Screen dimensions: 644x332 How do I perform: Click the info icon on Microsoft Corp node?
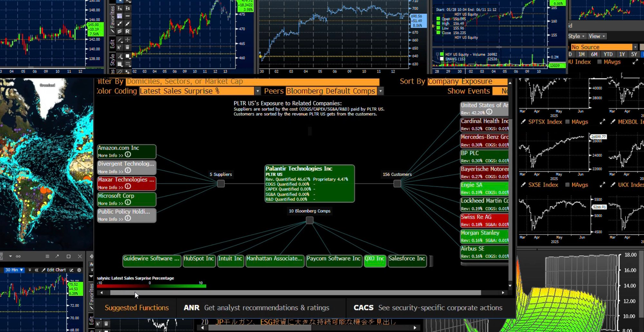(128, 203)
